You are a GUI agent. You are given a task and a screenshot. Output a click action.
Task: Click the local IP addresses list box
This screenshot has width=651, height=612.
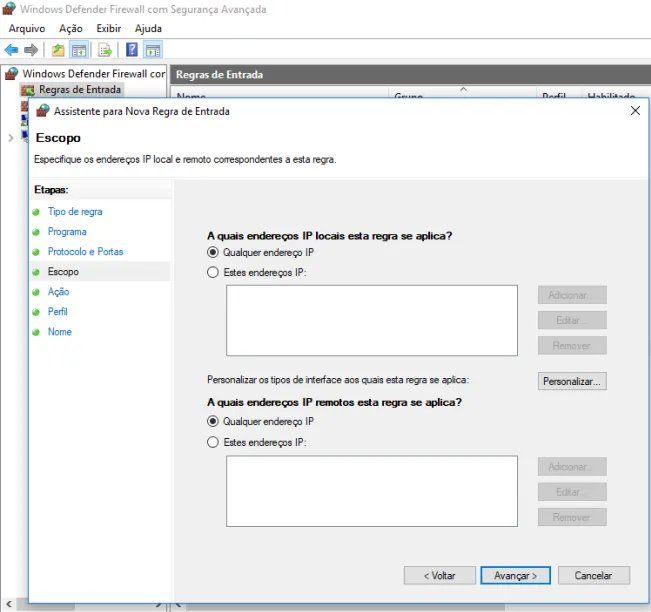pyautogui.click(x=372, y=320)
